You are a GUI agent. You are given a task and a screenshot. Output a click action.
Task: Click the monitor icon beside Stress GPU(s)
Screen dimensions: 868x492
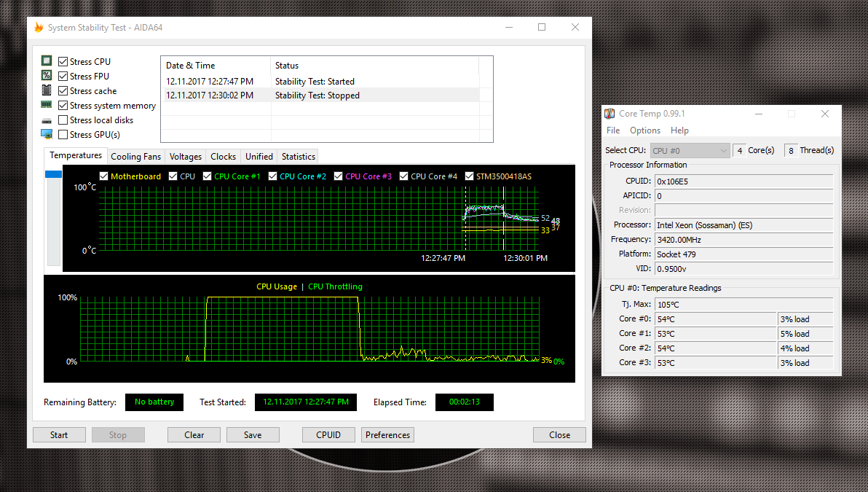click(x=47, y=134)
